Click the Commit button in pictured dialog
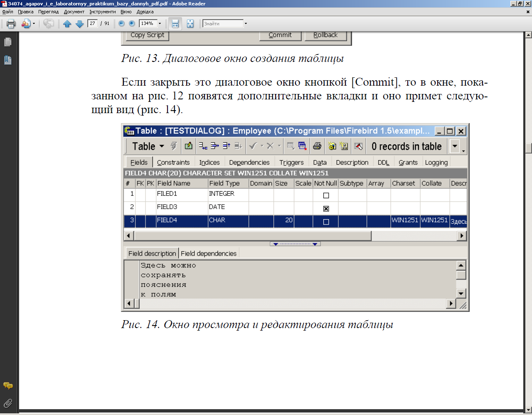 coord(280,35)
